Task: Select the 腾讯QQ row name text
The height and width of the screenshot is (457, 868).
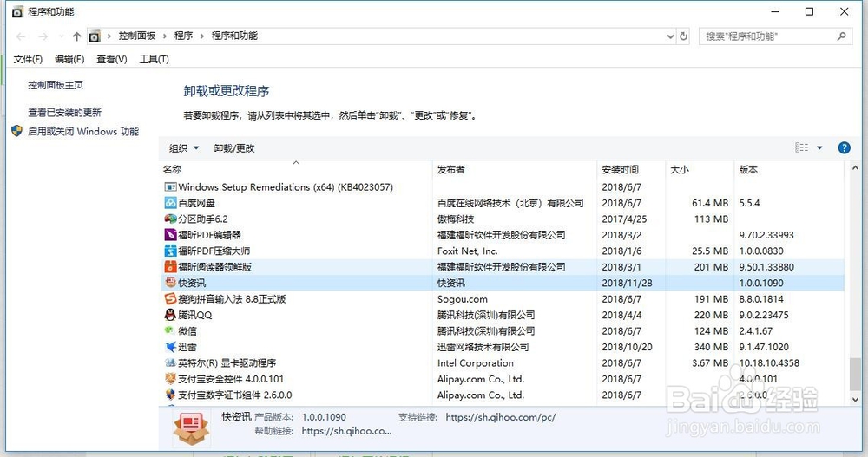Action: pos(194,316)
